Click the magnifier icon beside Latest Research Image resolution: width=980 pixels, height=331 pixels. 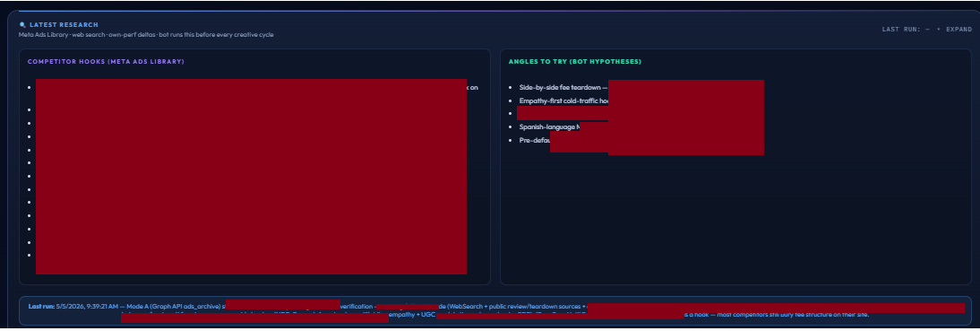point(22,25)
